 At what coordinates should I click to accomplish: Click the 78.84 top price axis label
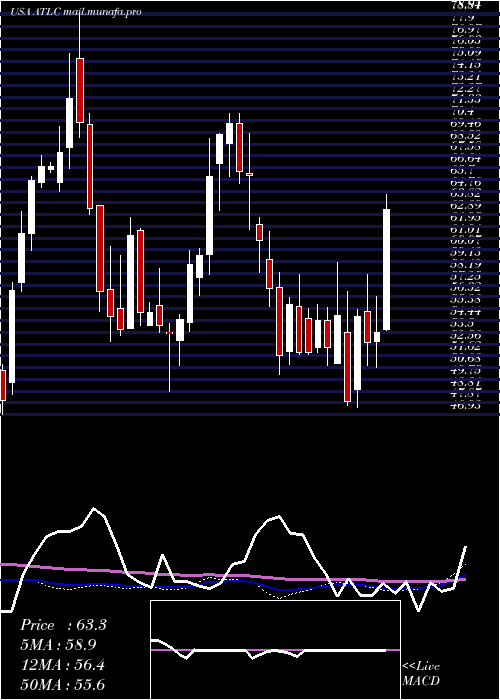(467, 6)
